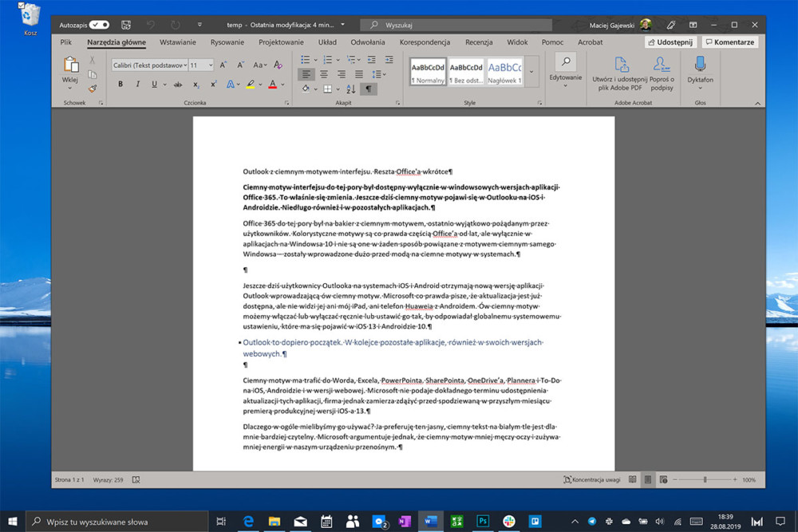Click Koncentracja uwagi in status bar
This screenshot has width=798, height=532.
click(592, 479)
